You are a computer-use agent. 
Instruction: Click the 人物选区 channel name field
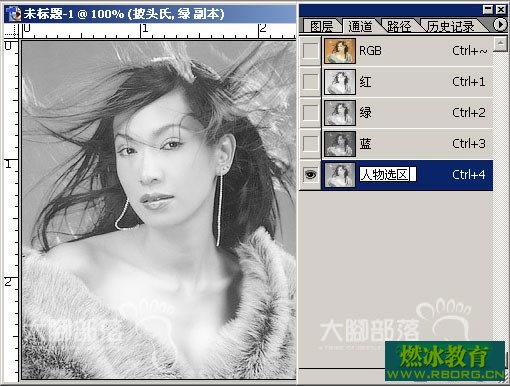(x=387, y=174)
